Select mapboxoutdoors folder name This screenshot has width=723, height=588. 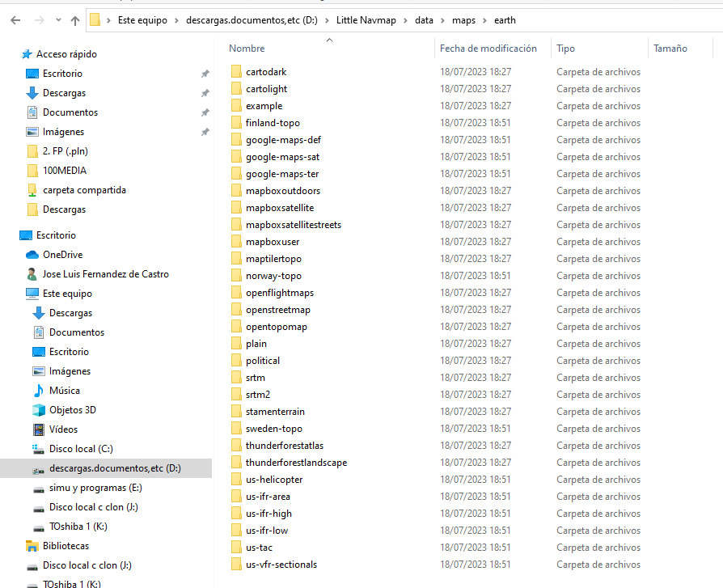tap(283, 191)
